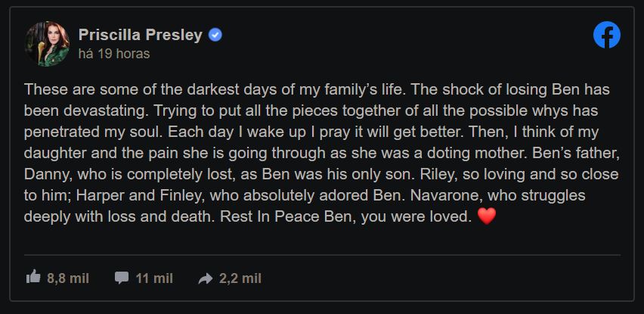The width and height of the screenshot is (644, 314).
Task: Click the red heart emoji
Action: pyautogui.click(x=487, y=218)
